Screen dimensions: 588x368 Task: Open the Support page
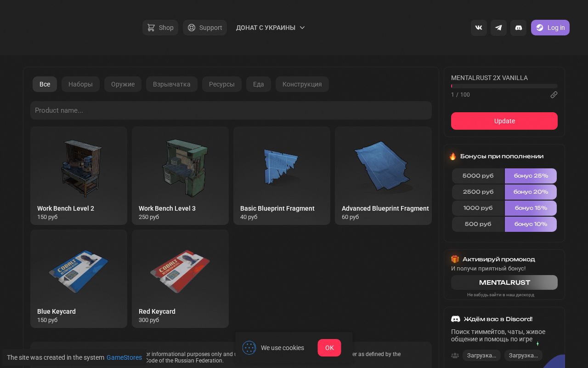[x=205, y=28]
